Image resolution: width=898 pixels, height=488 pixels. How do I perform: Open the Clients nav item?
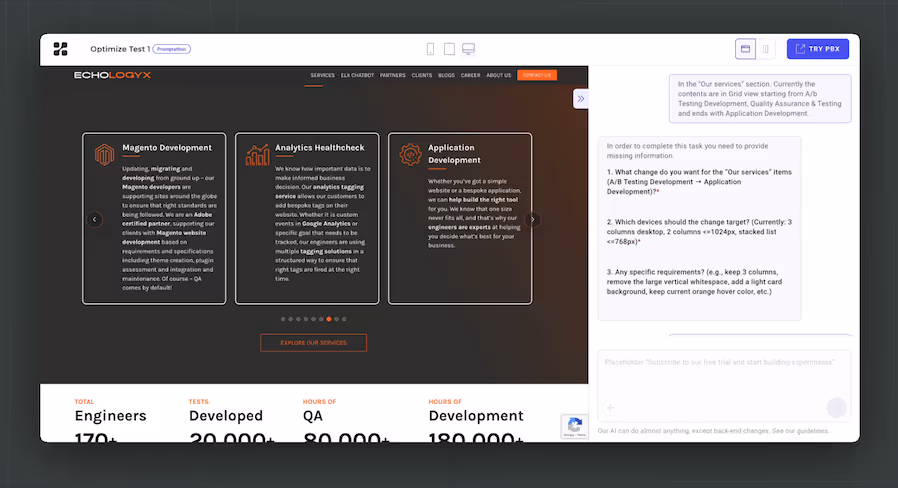pos(422,75)
